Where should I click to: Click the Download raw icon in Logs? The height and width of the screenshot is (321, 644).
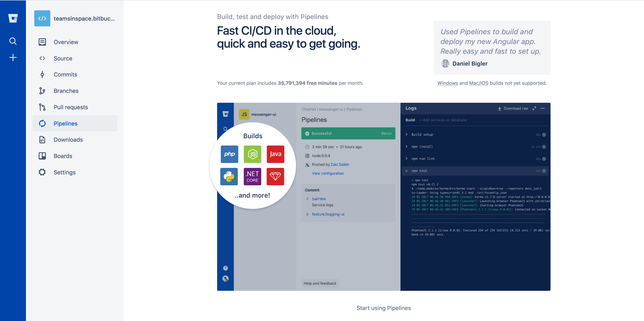pyautogui.click(x=499, y=108)
